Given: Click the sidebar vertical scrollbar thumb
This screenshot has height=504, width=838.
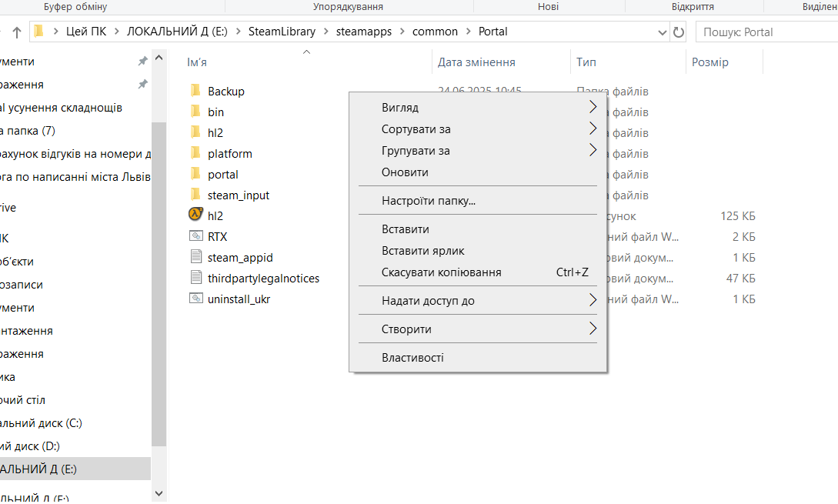Looking at the screenshot, I should point(159,284).
